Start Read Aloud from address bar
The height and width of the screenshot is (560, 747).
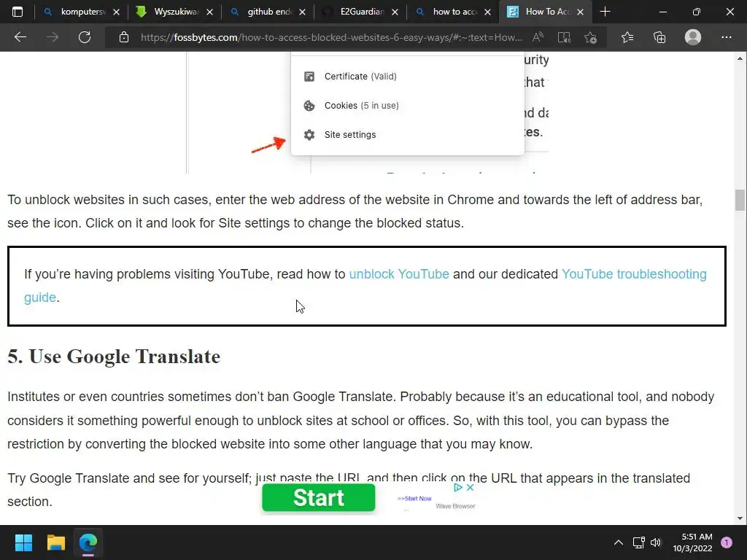(538, 37)
